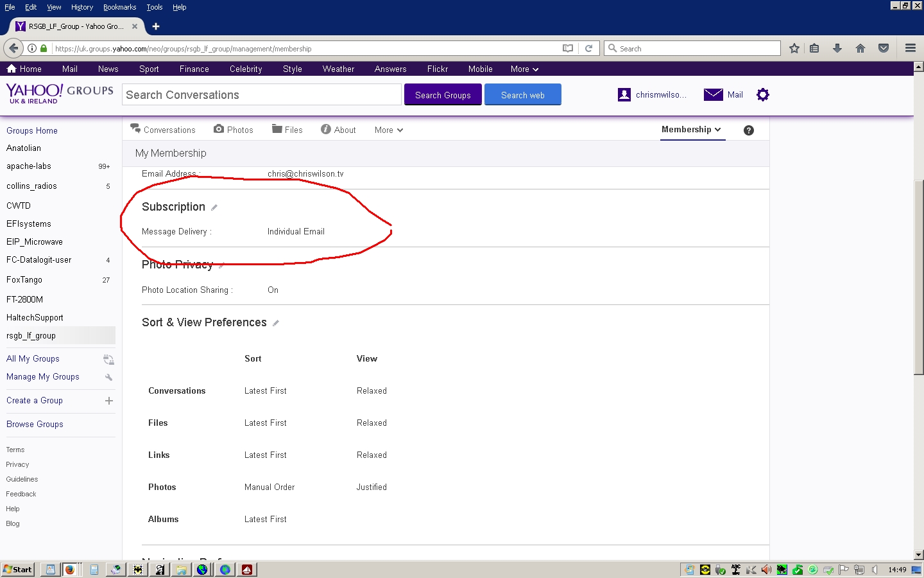The image size is (924, 578).
Task: Toggle reader view in the address bar
Action: [x=567, y=48]
